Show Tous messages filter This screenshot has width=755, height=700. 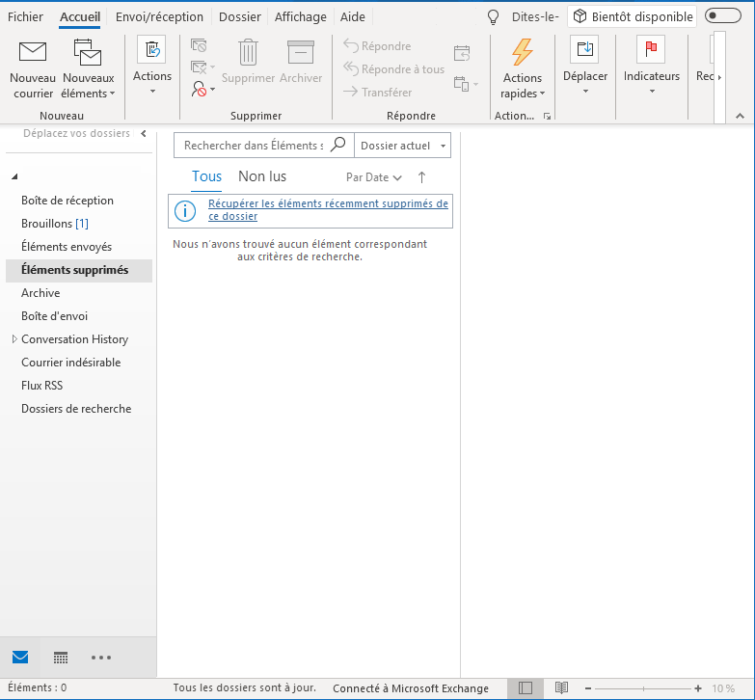206,176
